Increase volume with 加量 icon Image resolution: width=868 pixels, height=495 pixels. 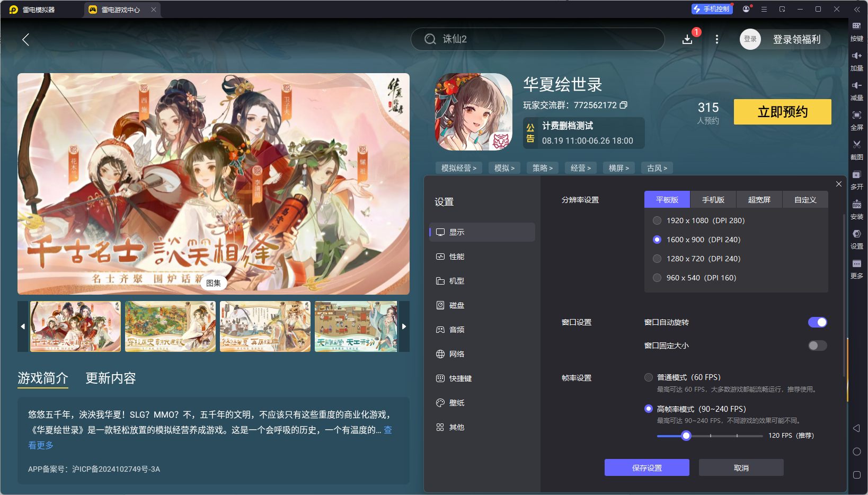click(x=857, y=61)
